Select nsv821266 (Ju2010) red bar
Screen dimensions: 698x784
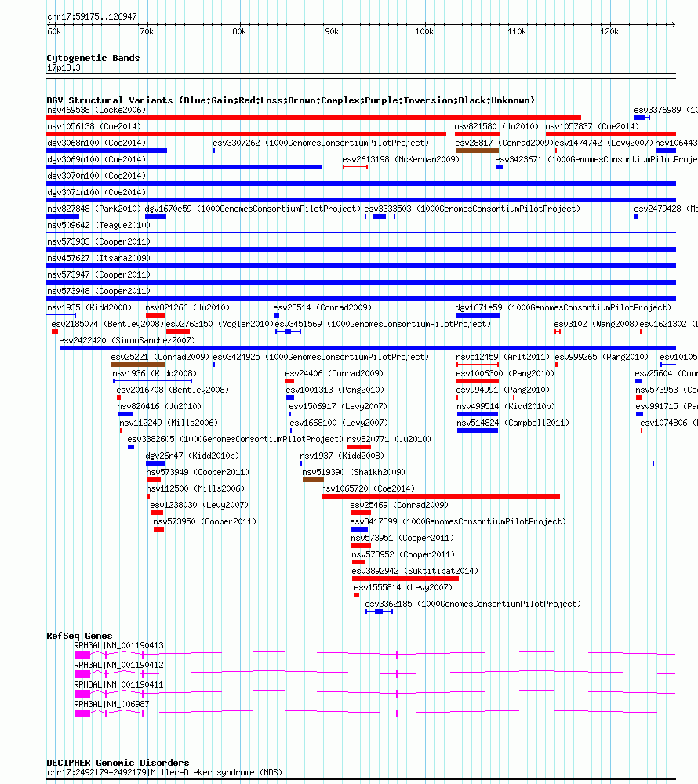tap(155, 315)
